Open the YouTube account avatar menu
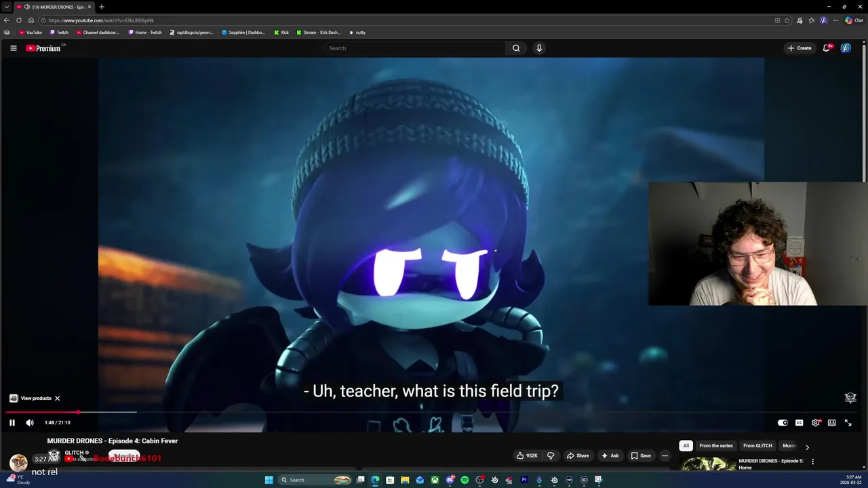This screenshot has width=868, height=488. click(846, 48)
